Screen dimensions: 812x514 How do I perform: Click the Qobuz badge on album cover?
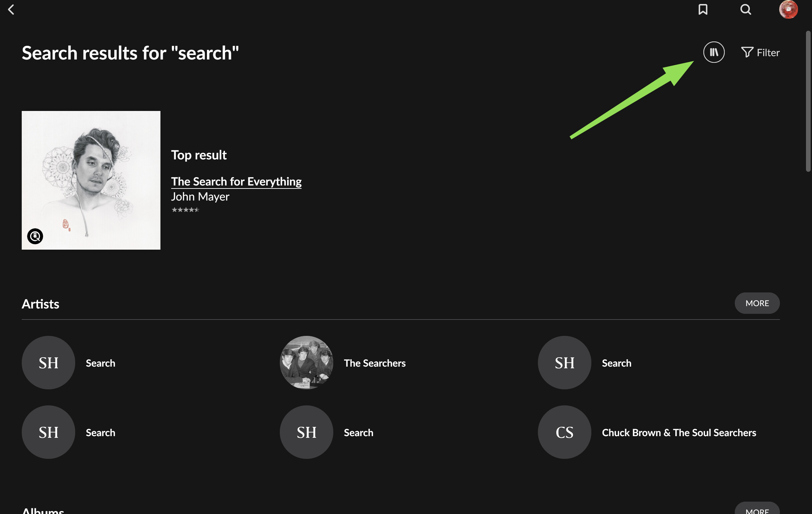(x=35, y=236)
